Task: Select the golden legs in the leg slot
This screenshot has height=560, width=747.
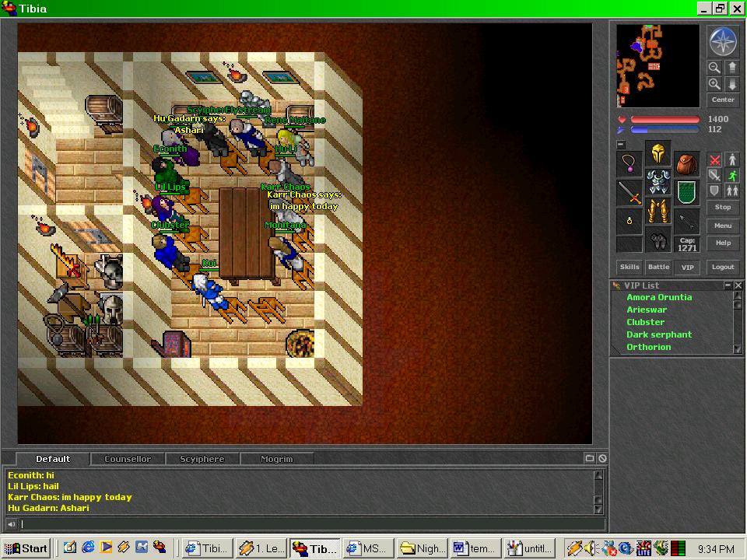Action: [x=658, y=211]
